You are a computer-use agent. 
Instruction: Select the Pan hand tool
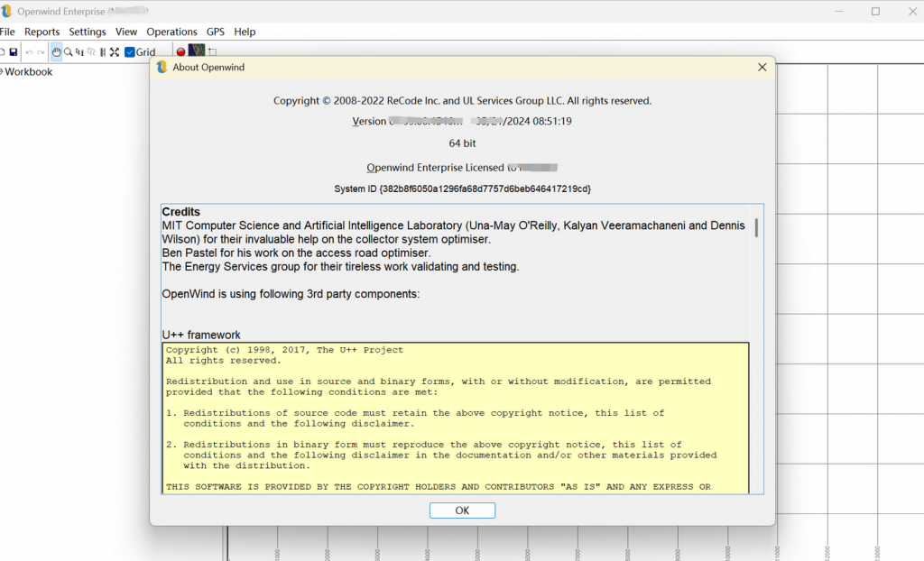click(57, 52)
